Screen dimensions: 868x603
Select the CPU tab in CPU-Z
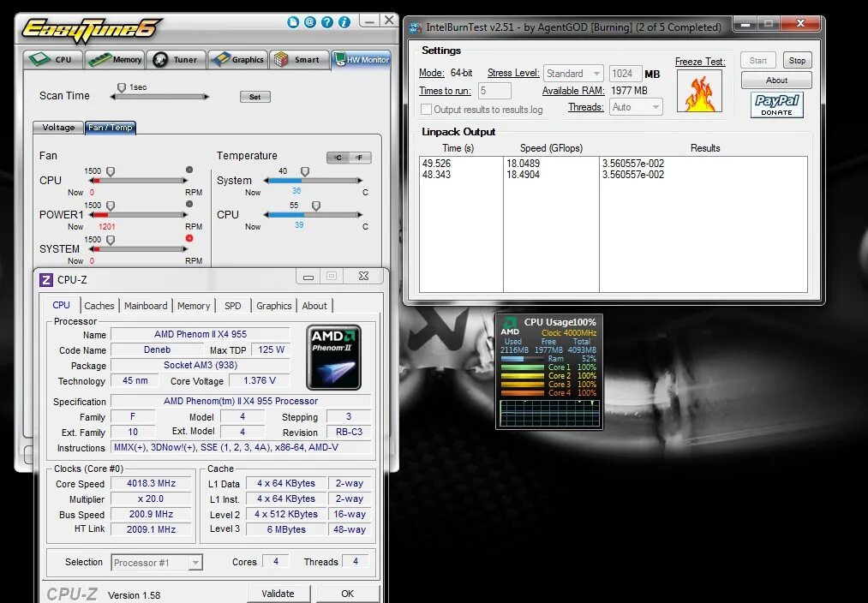tap(61, 306)
